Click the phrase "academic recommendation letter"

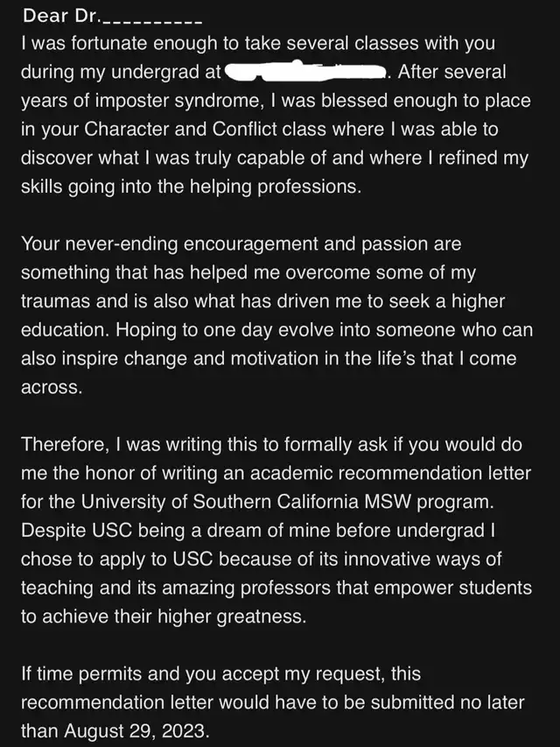coord(390,473)
